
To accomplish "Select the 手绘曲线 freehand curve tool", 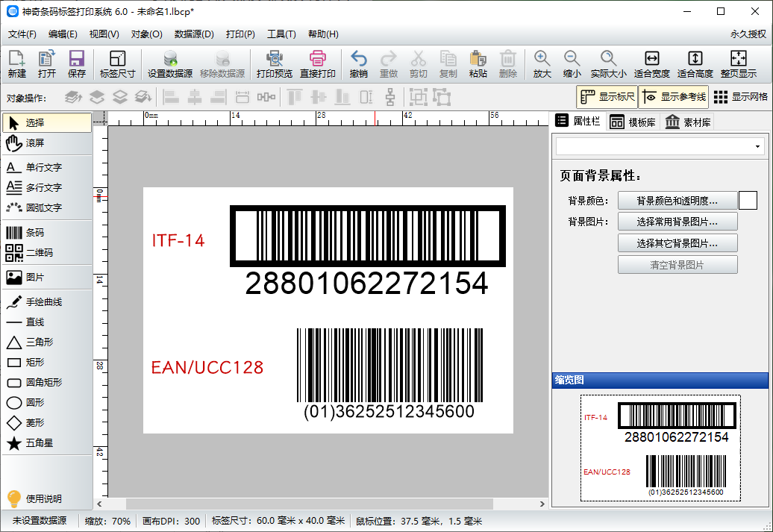I will (x=47, y=302).
